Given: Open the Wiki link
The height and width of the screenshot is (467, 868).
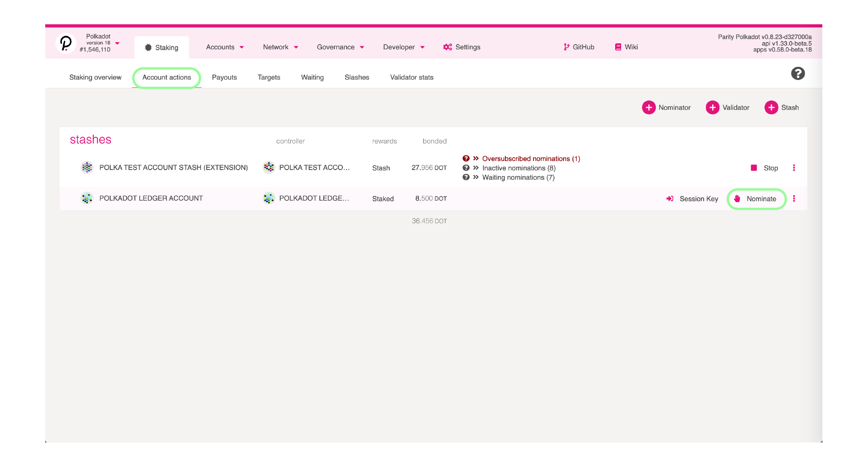Looking at the screenshot, I should coord(631,47).
